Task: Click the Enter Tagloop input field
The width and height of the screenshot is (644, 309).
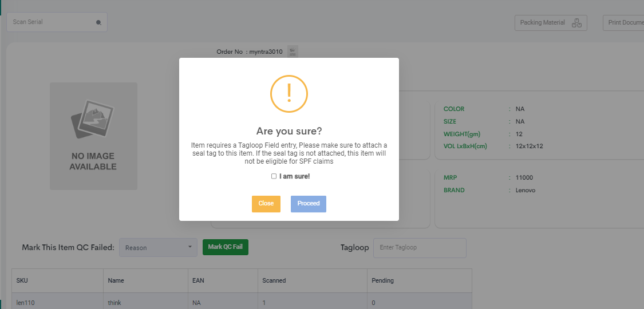Action: click(420, 248)
